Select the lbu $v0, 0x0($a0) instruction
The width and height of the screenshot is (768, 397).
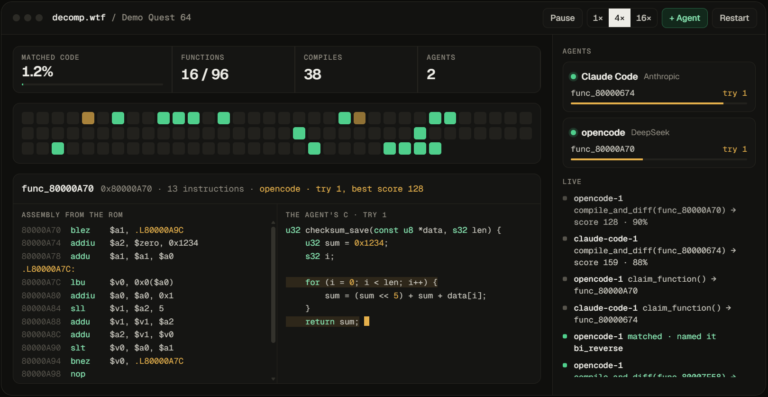pos(98,282)
